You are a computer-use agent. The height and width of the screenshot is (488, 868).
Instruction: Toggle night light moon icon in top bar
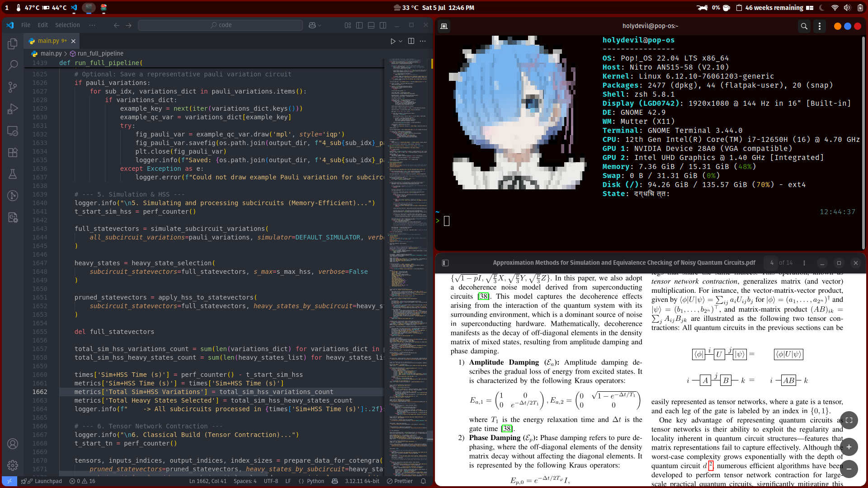click(x=822, y=8)
